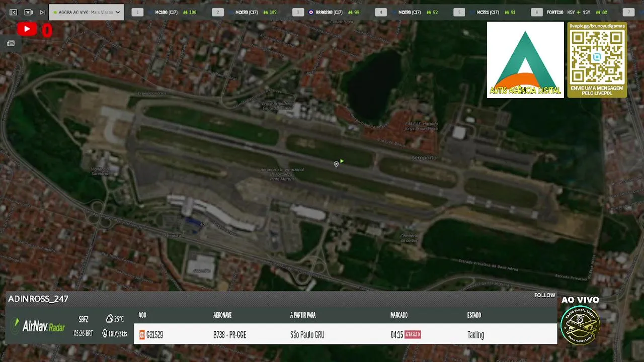The image size is (644, 362).
Task: Select ranked slot number 7 button
Action: click(628, 12)
